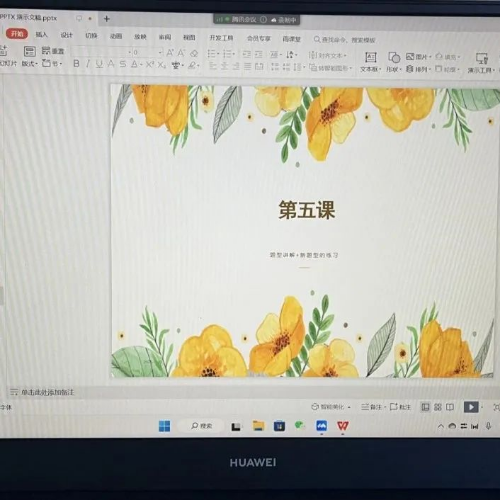Toggle normal view button in status bar
Viewport: 500px width, 500px height.
click(x=425, y=407)
